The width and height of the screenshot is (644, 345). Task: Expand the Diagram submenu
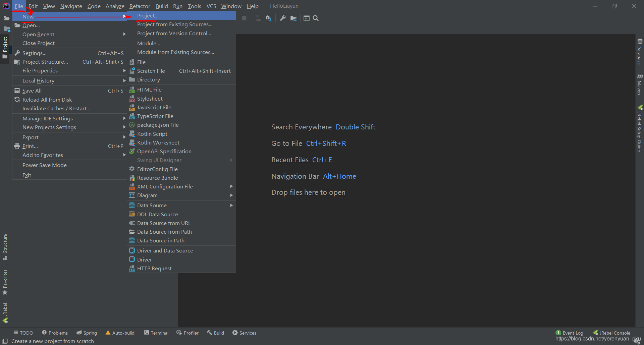click(181, 195)
